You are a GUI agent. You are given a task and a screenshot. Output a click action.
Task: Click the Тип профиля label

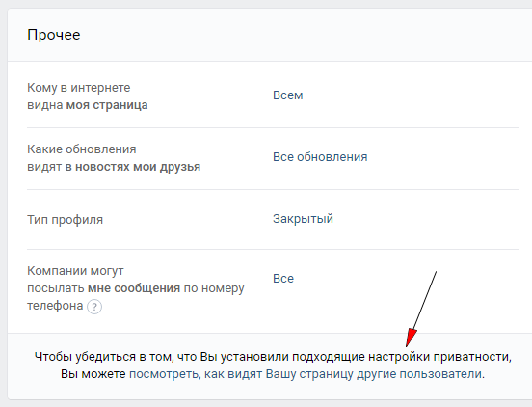(65, 220)
